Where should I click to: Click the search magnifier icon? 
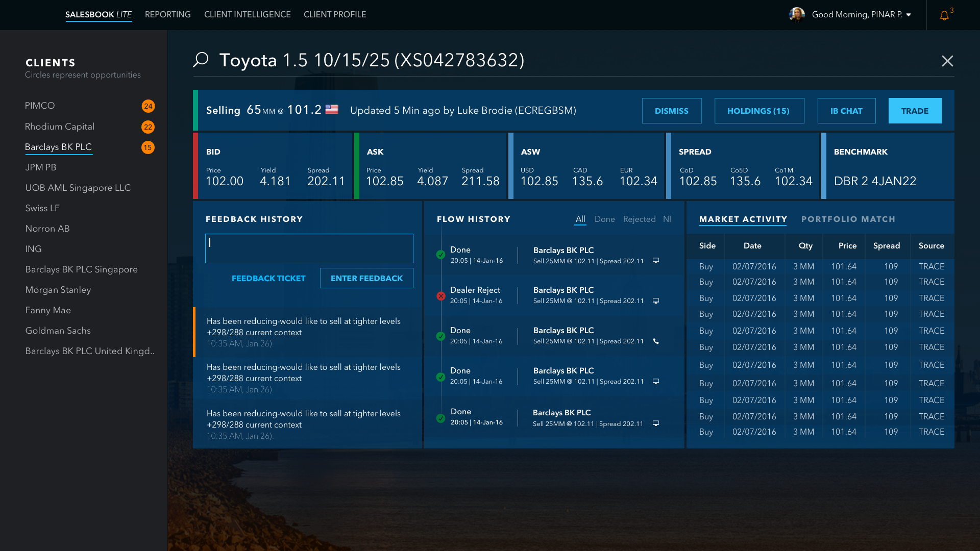click(x=201, y=59)
